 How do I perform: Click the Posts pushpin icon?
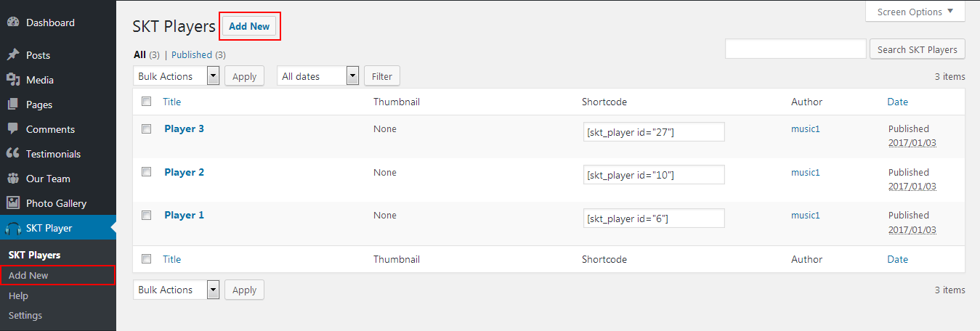tap(12, 55)
